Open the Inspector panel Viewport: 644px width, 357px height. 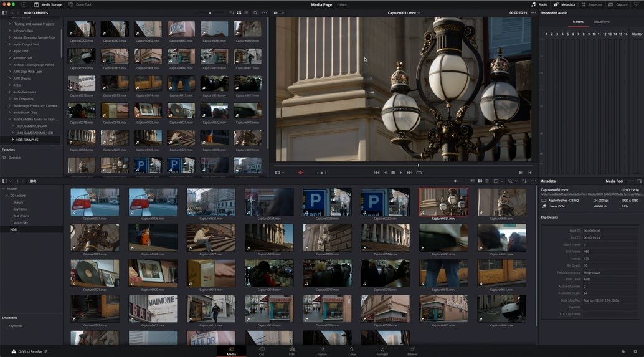tap(592, 4)
